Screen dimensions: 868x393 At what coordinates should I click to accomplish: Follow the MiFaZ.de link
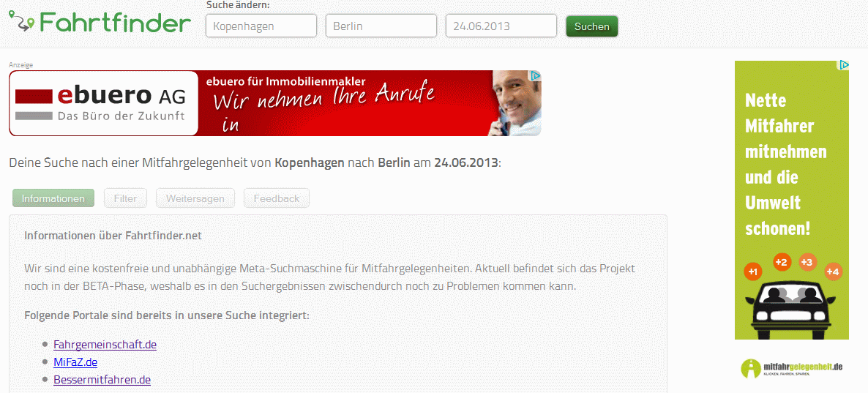pos(75,362)
